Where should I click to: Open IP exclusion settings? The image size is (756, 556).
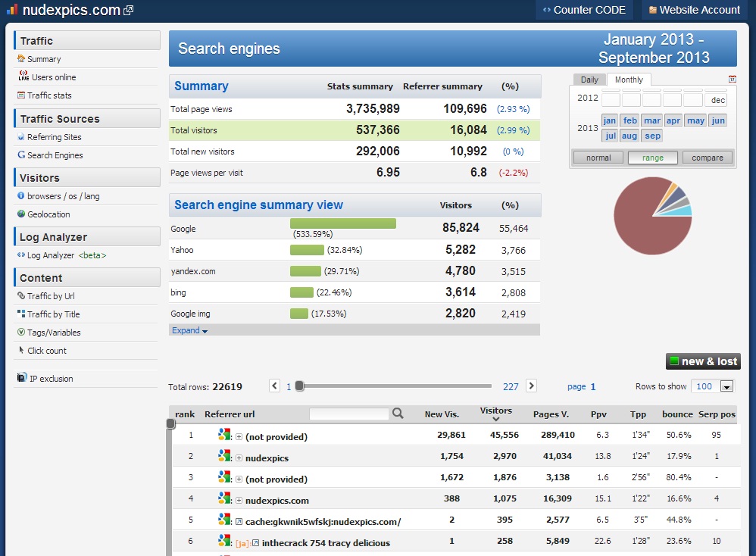(51, 379)
